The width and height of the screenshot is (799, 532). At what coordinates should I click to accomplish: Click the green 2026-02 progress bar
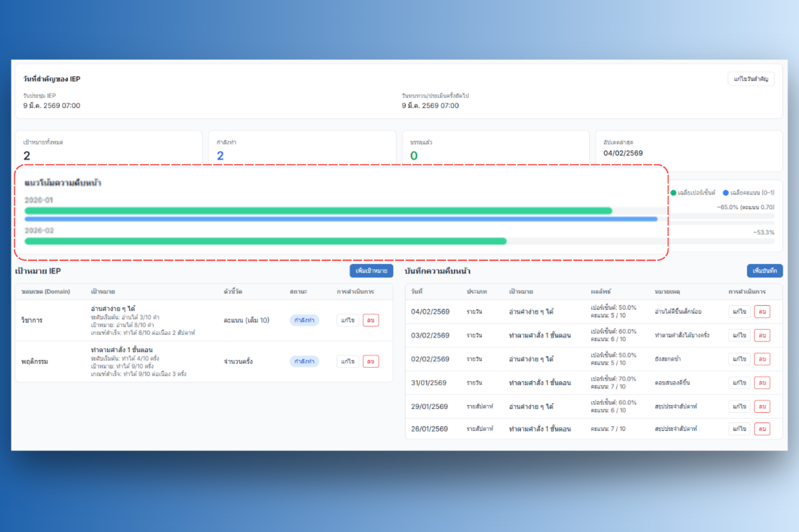265,241
